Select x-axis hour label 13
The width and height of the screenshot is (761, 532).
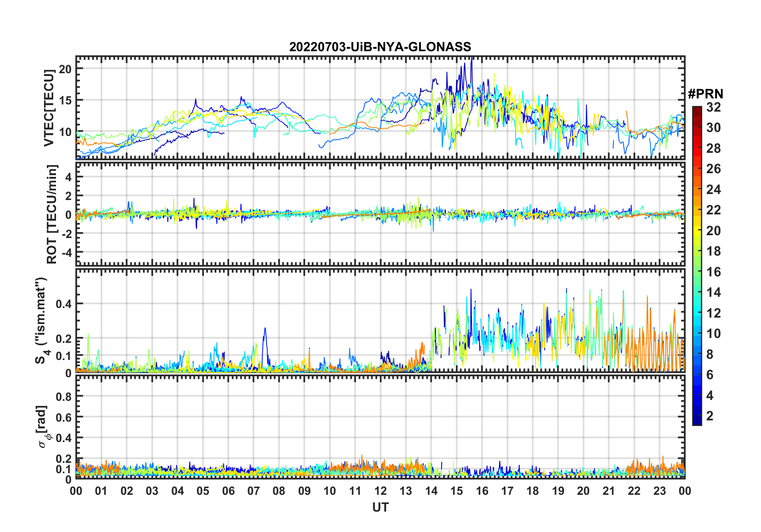point(406,491)
